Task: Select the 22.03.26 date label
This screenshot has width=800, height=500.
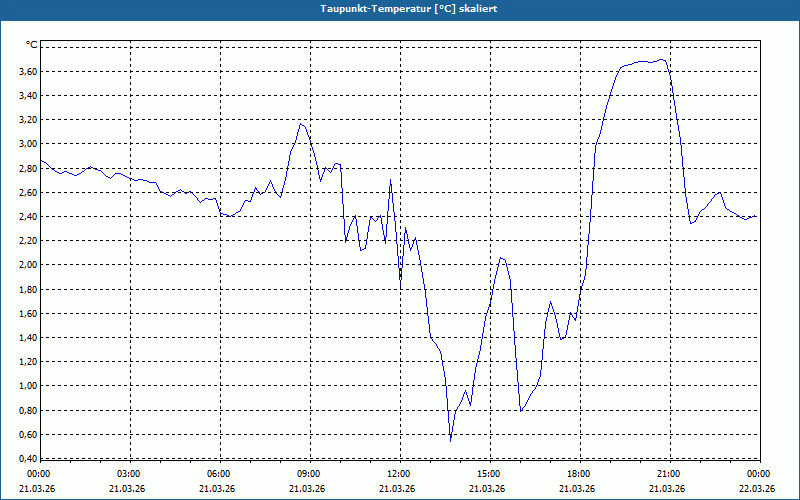Action: tap(757, 489)
